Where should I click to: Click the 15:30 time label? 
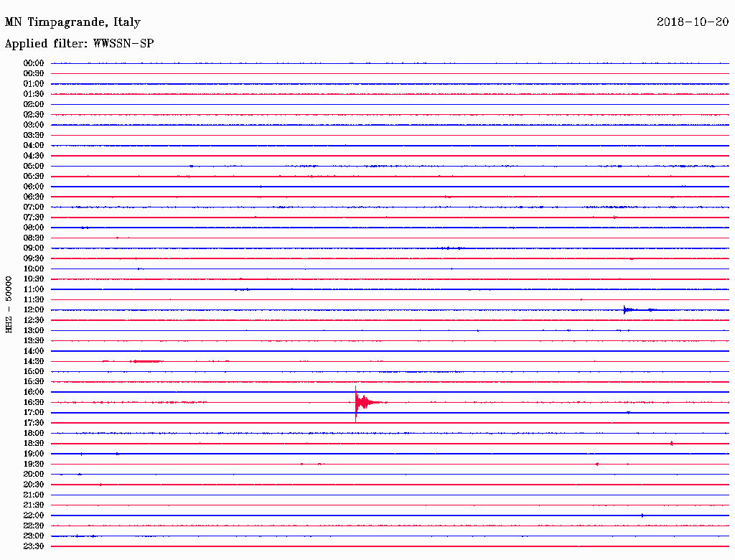pos(34,382)
